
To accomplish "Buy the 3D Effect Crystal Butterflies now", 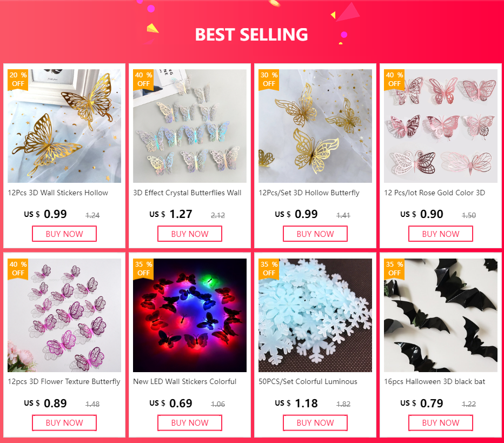I will pos(190,234).
